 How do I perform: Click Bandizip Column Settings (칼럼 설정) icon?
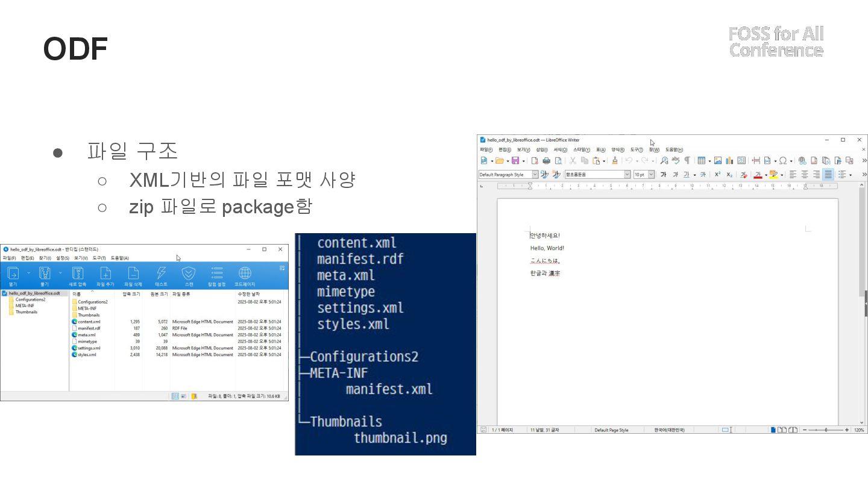click(217, 274)
